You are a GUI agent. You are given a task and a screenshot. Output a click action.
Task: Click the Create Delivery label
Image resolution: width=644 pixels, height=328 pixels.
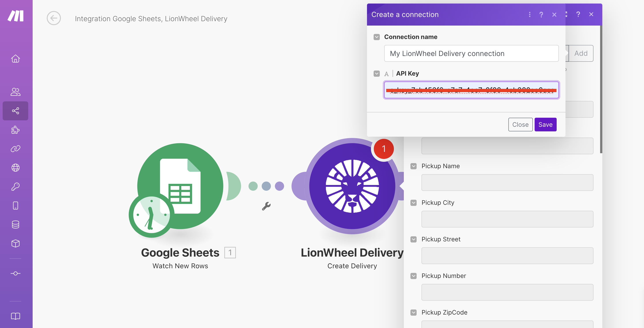click(352, 266)
